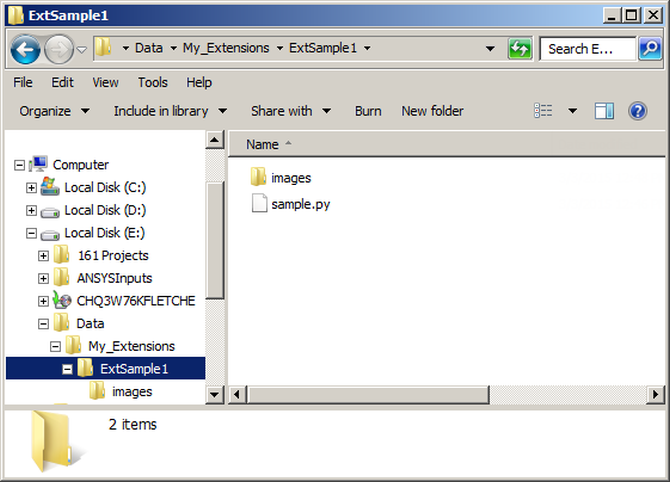Click the New folder button
The height and width of the screenshot is (482, 670).
tap(432, 111)
